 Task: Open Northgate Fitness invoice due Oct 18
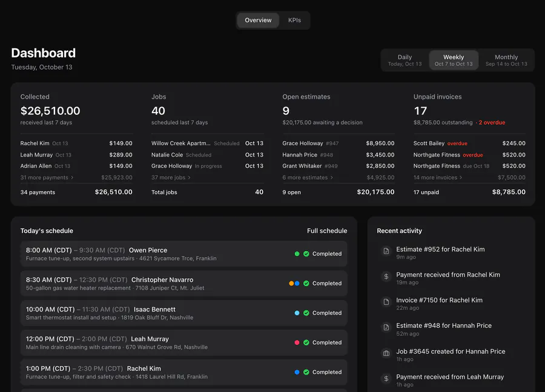[x=469, y=166]
